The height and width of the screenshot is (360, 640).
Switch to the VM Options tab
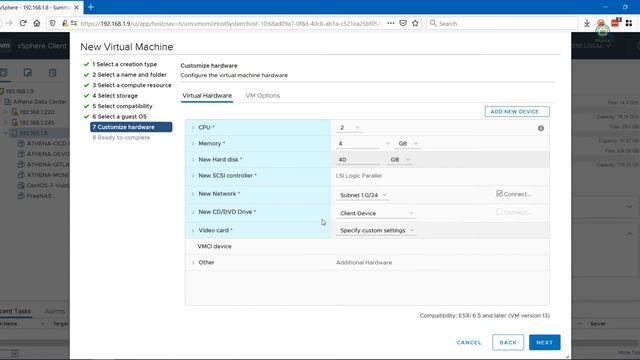tap(262, 96)
